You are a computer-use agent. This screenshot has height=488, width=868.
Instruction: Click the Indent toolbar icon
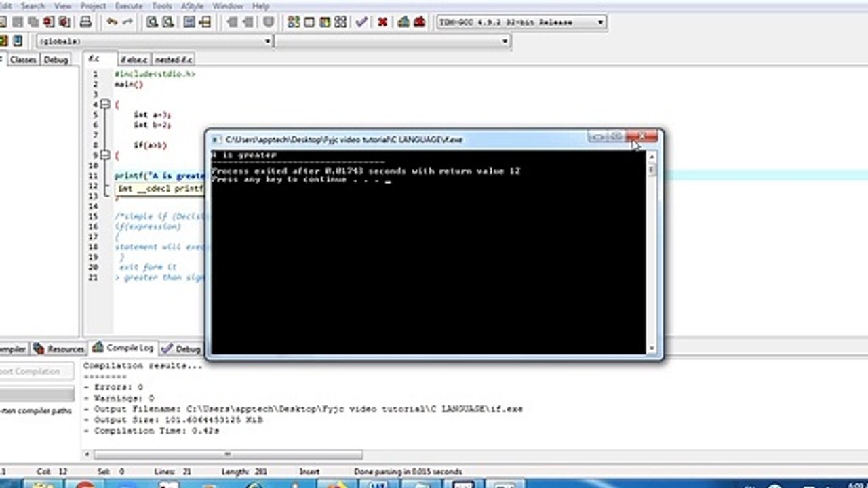click(232, 22)
